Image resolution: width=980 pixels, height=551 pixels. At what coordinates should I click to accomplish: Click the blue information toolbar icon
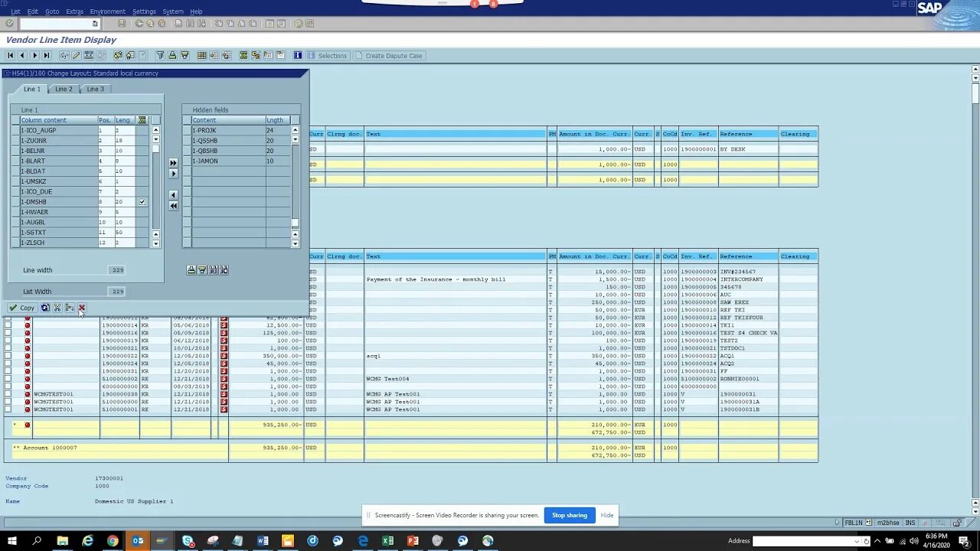[298, 55]
